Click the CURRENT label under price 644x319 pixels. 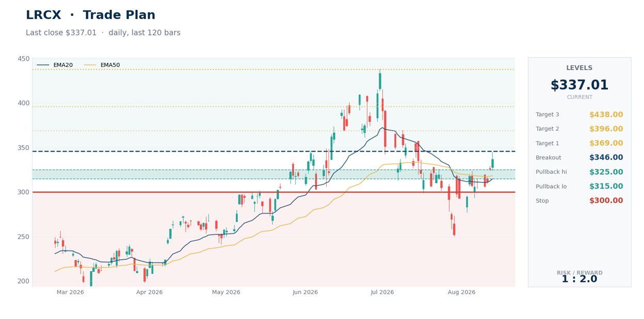click(x=579, y=97)
